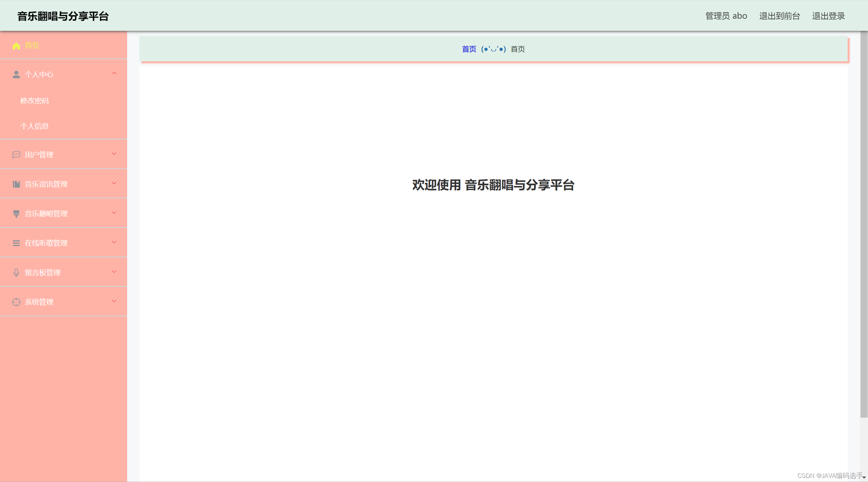Expand 音乐翻唱管理 with its chevron
This screenshot has width=868, height=482.
coord(114,213)
